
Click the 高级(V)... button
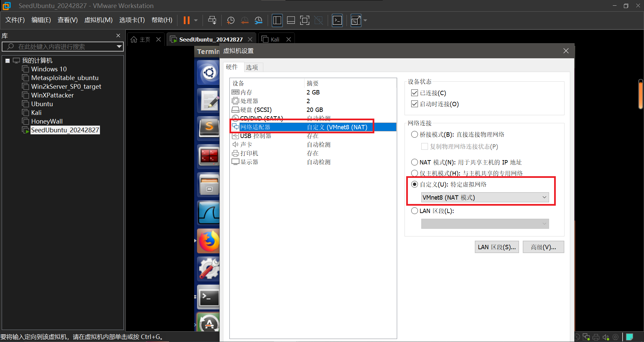[543, 247]
